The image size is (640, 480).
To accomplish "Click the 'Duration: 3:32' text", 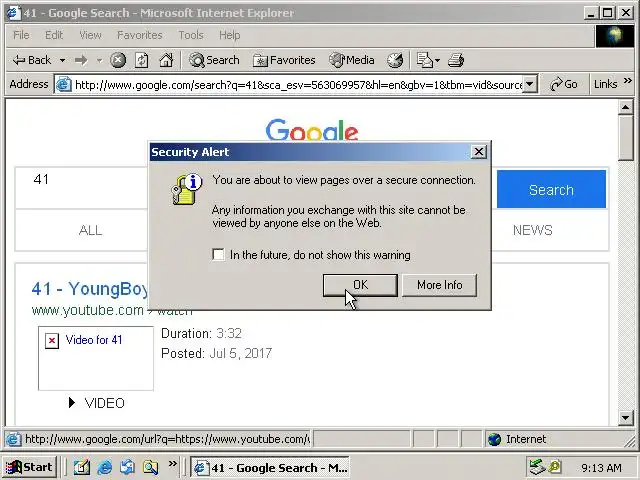I will [201, 334].
